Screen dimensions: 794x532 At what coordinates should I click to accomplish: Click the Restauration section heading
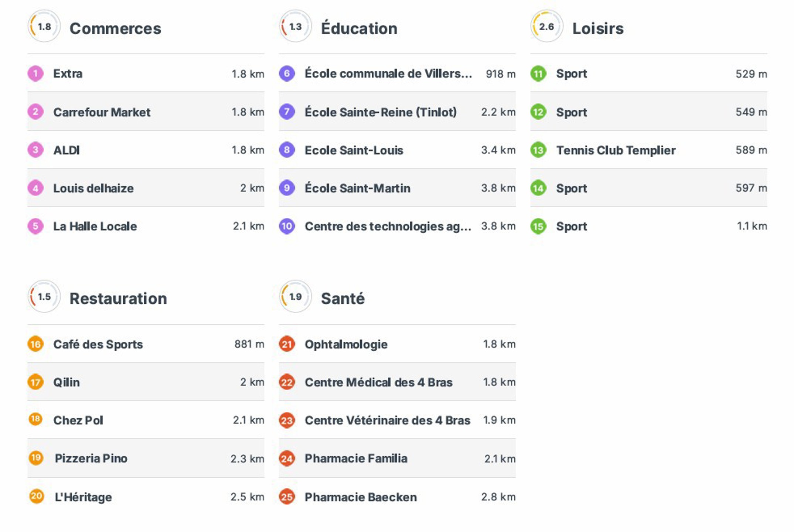coord(118,299)
